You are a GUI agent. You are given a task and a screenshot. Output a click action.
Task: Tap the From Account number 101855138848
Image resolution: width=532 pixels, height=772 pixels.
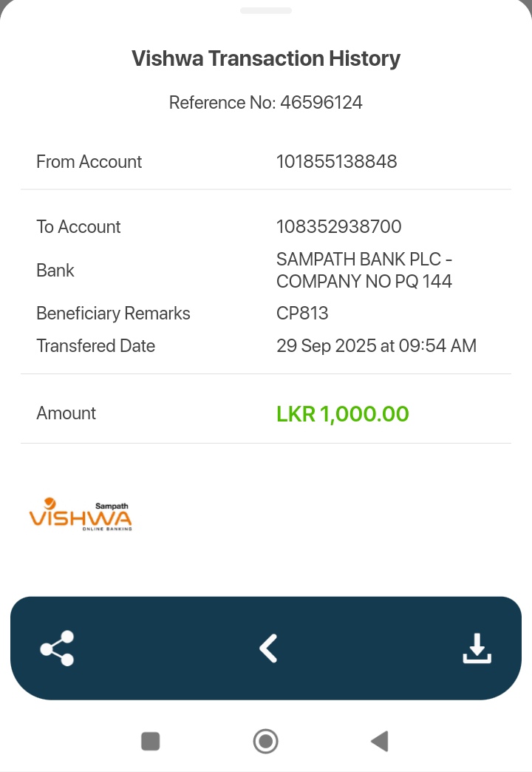click(x=336, y=162)
